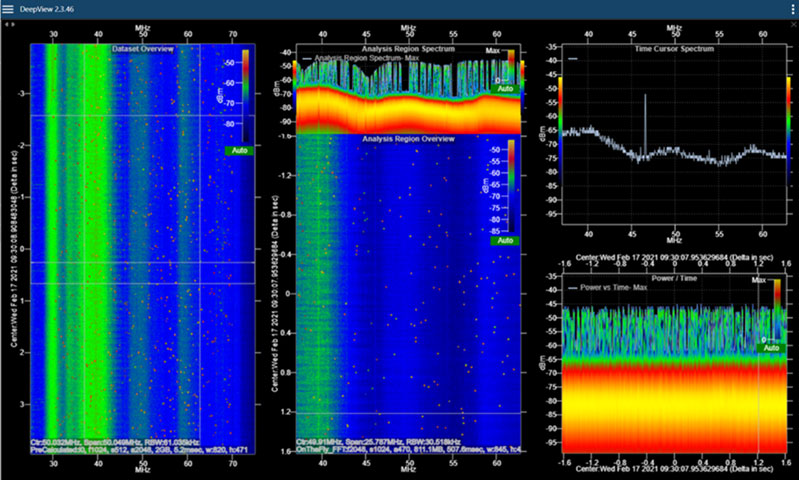
Task: Click Auto button in Dataset Overview
Action: click(x=238, y=149)
